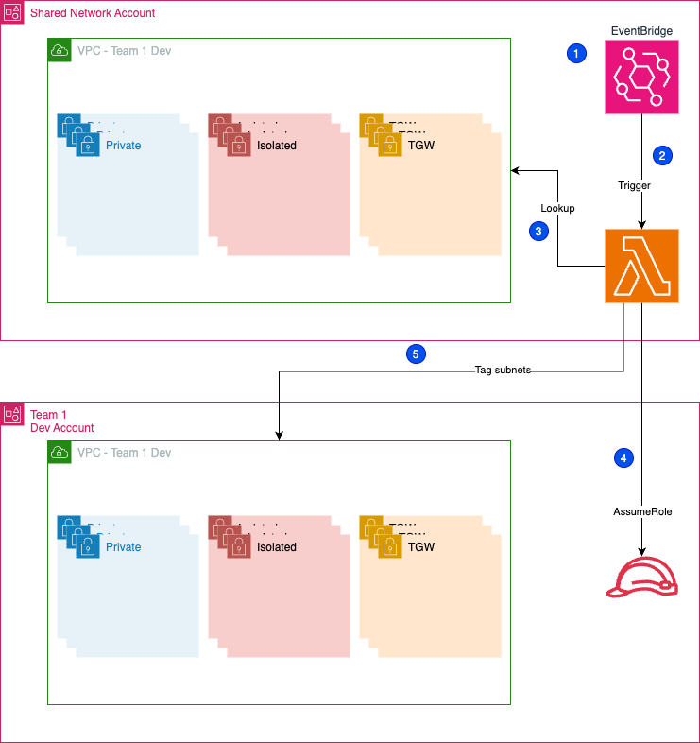Click the step 3 number badge
Screen dimensions: 700x743
(538, 231)
